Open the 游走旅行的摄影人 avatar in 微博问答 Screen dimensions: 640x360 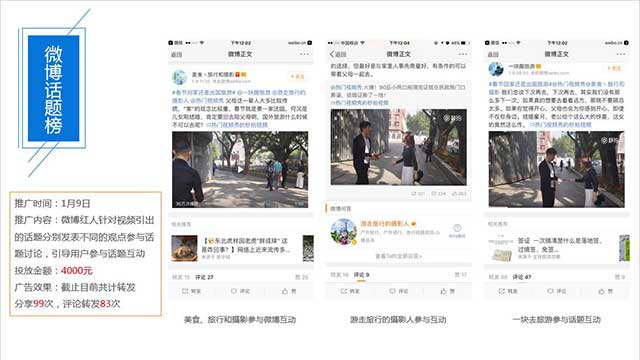(x=344, y=231)
